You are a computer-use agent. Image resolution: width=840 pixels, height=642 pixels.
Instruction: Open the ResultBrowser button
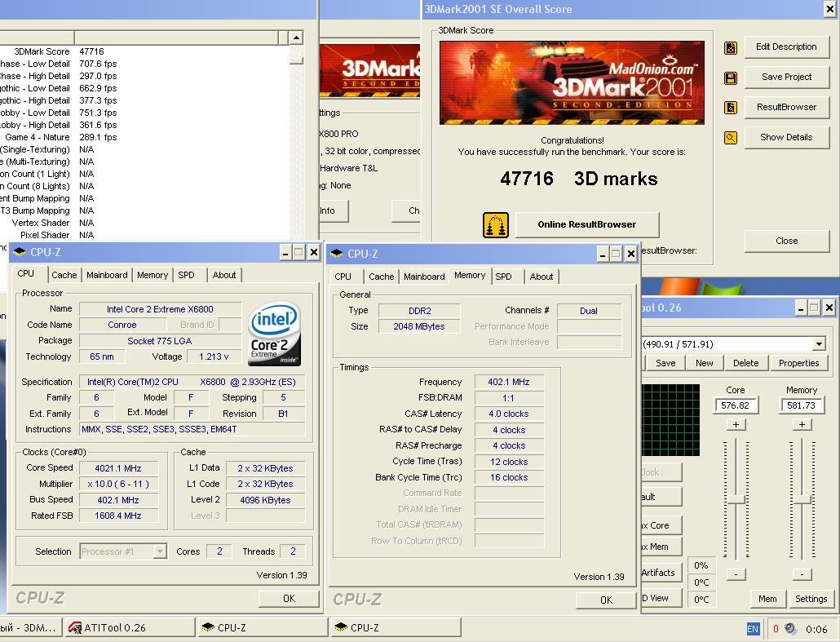pyautogui.click(x=786, y=107)
